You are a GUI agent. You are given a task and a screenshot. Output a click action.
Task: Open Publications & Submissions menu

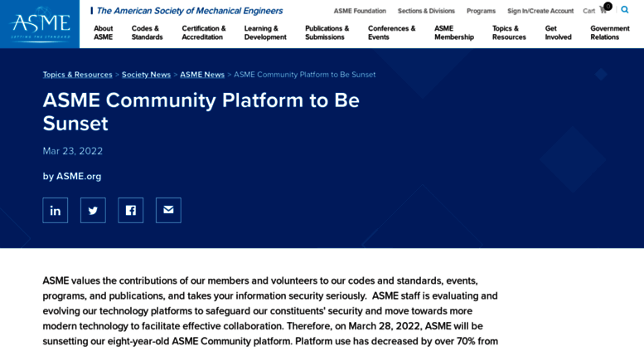327,32
